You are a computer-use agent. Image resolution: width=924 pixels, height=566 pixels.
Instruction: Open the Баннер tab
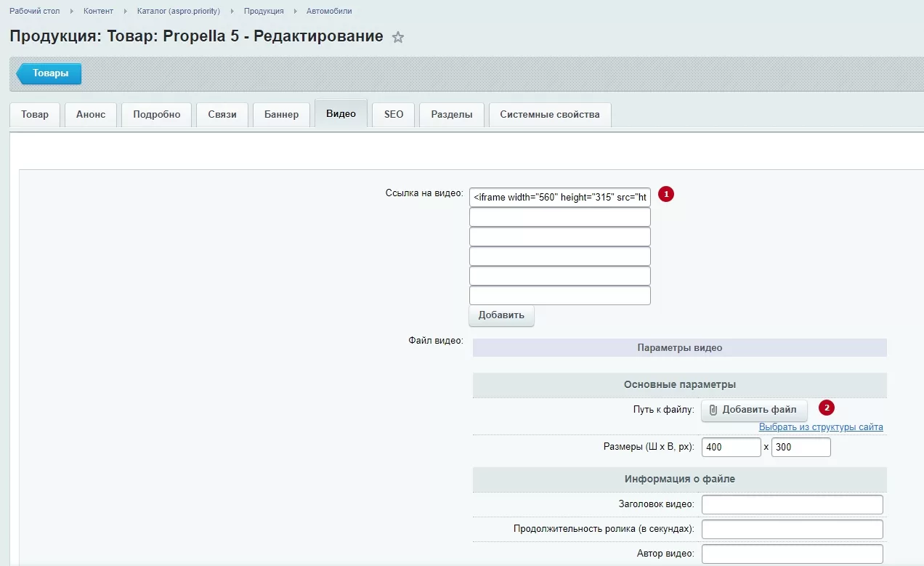click(x=281, y=115)
